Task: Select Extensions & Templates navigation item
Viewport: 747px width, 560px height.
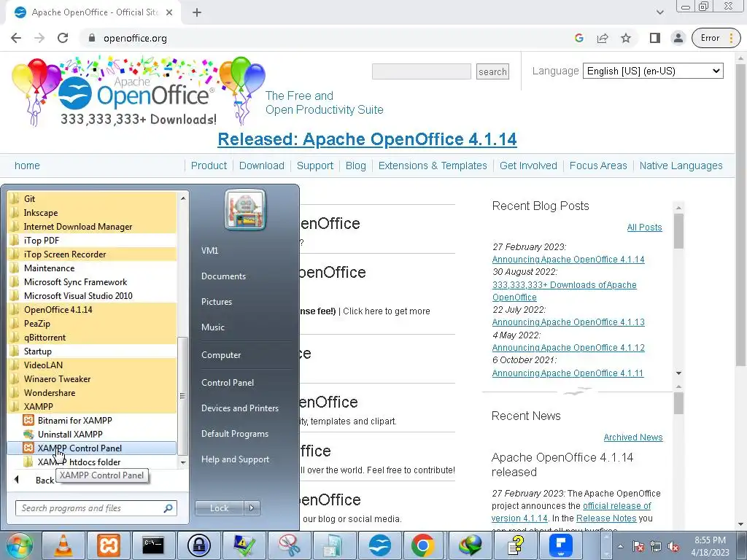Action: (433, 166)
